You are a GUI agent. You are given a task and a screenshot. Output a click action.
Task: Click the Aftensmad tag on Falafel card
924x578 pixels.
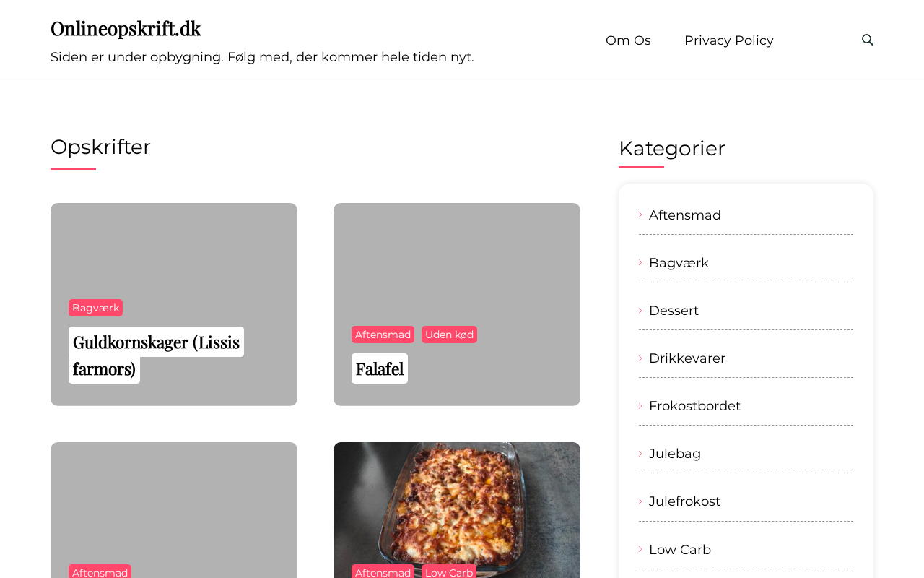click(x=383, y=335)
